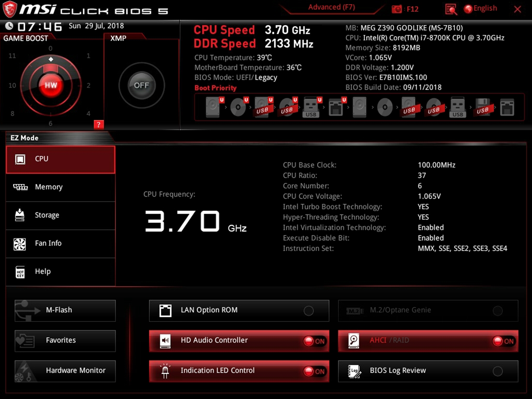532x399 pixels.
Task: Open Game Boost help question mark
Action: [x=98, y=124]
